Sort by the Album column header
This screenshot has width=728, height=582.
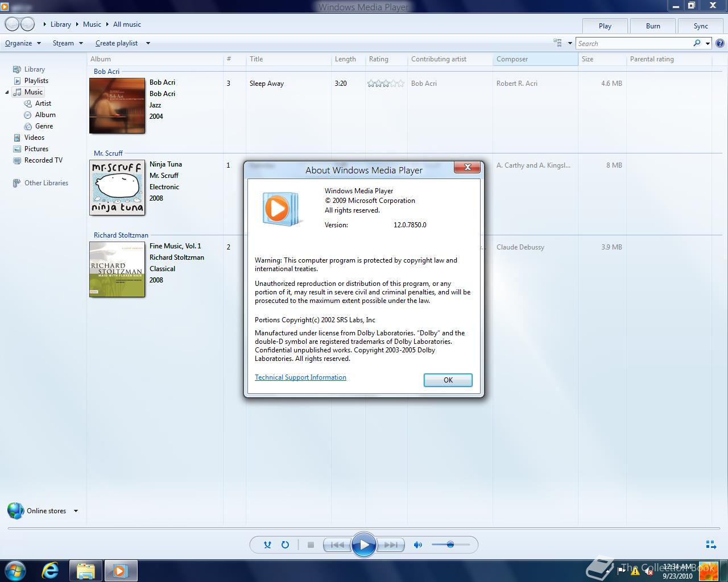155,59
